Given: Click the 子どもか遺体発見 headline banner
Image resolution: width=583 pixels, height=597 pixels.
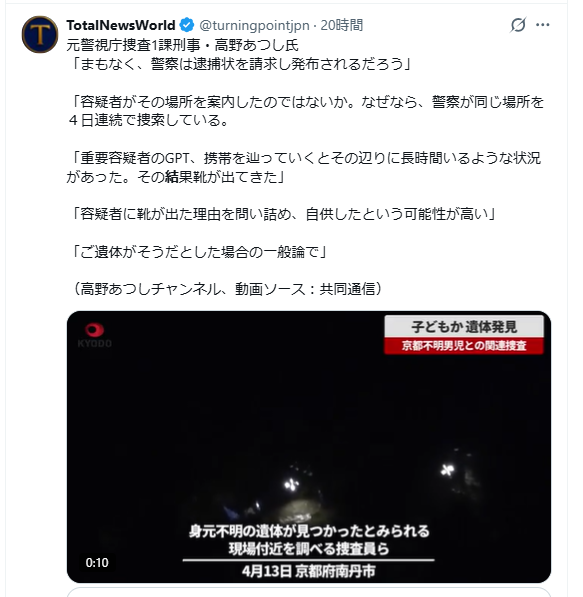Looking at the screenshot, I should click(464, 326).
